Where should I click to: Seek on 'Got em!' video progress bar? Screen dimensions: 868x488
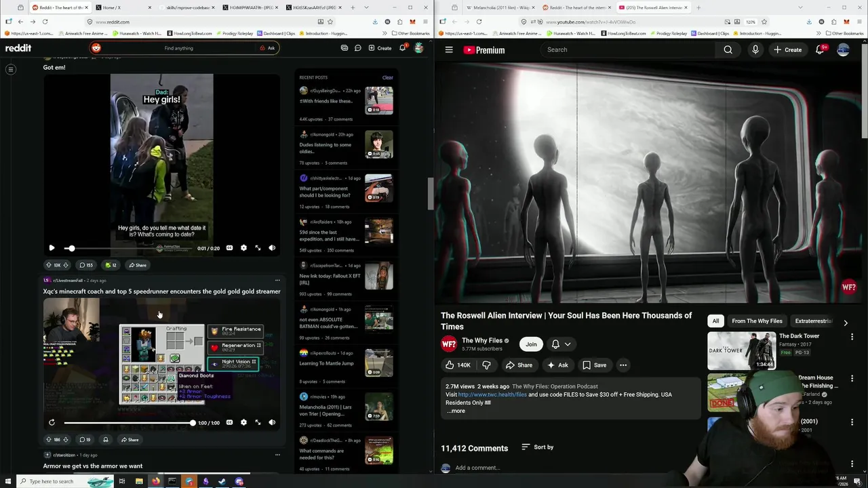coord(130,248)
